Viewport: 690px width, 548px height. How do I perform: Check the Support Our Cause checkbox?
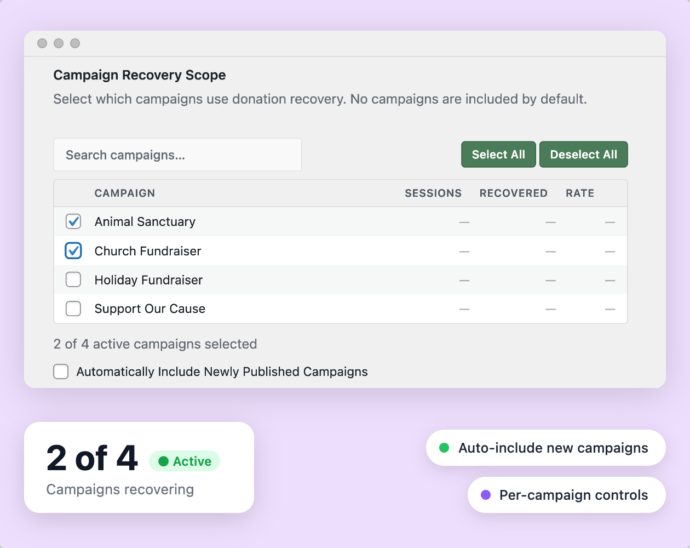pyautogui.click(x=73, y=309)
